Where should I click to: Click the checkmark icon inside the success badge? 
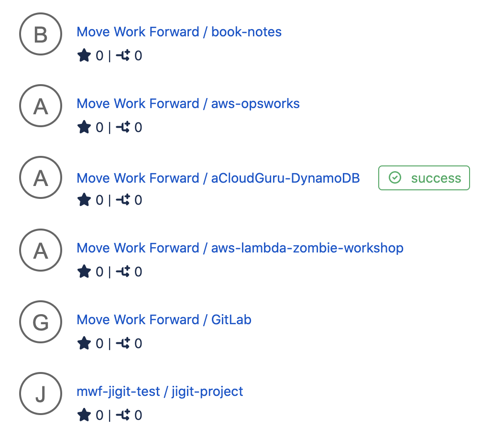(x=395, y=177)
